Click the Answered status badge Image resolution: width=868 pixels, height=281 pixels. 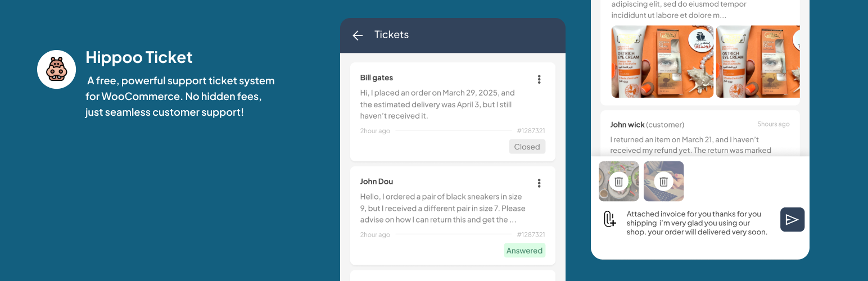(524, 251)
